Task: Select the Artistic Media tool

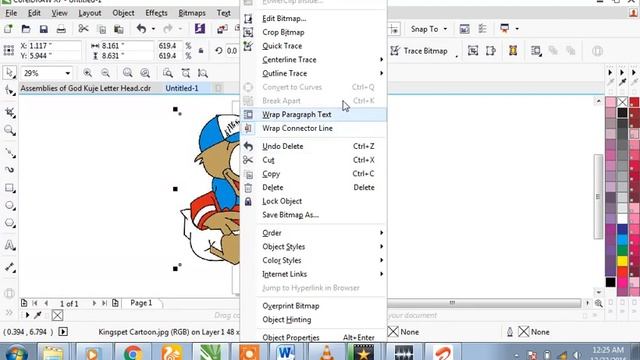Action: pyautogui.click(x=9, y=170)
